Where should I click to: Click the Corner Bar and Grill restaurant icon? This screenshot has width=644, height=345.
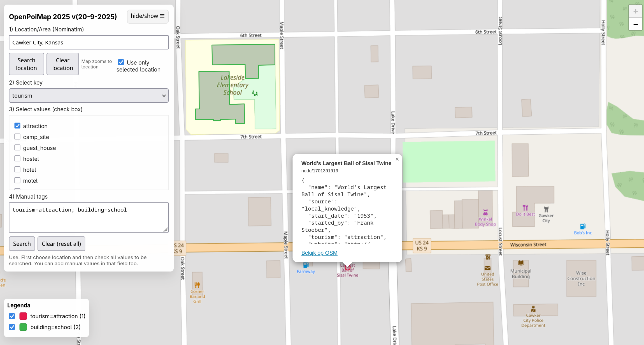197,285
